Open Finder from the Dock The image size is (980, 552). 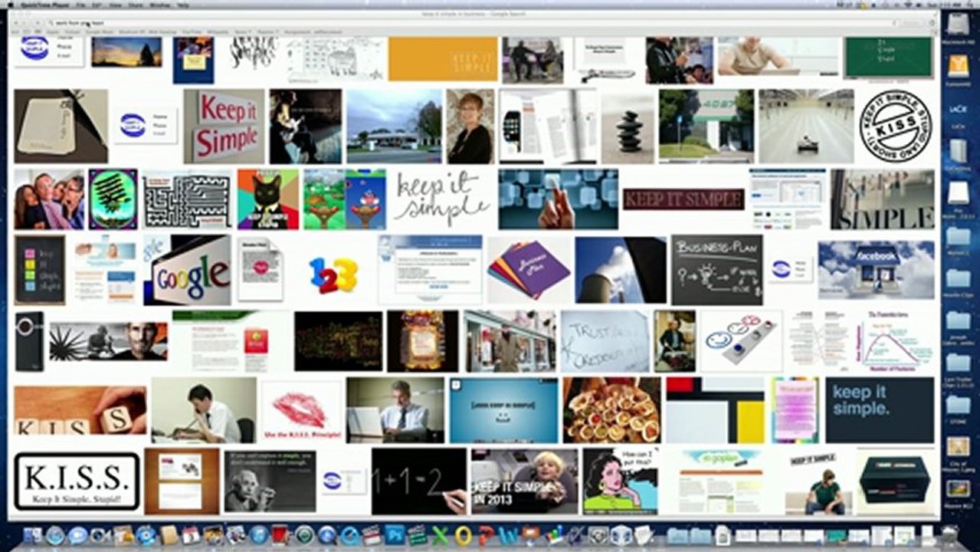pos(31,534)
